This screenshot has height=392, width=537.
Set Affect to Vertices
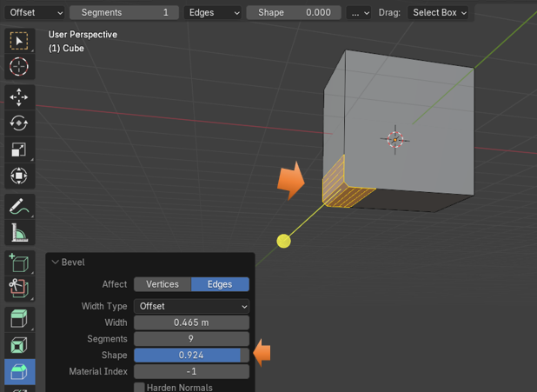pos(162,284)
